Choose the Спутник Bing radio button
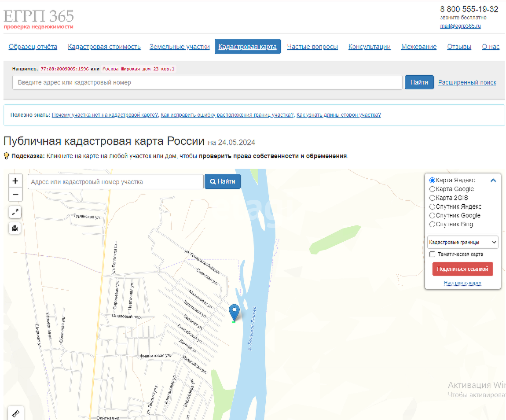Viewport: 506px width, 420px height. point(432,224)
